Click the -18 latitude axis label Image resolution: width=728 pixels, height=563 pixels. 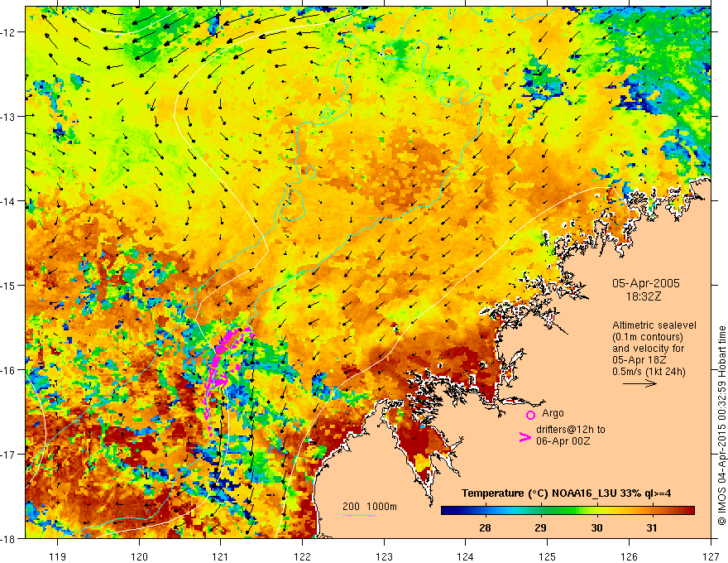tap(9, 539)
